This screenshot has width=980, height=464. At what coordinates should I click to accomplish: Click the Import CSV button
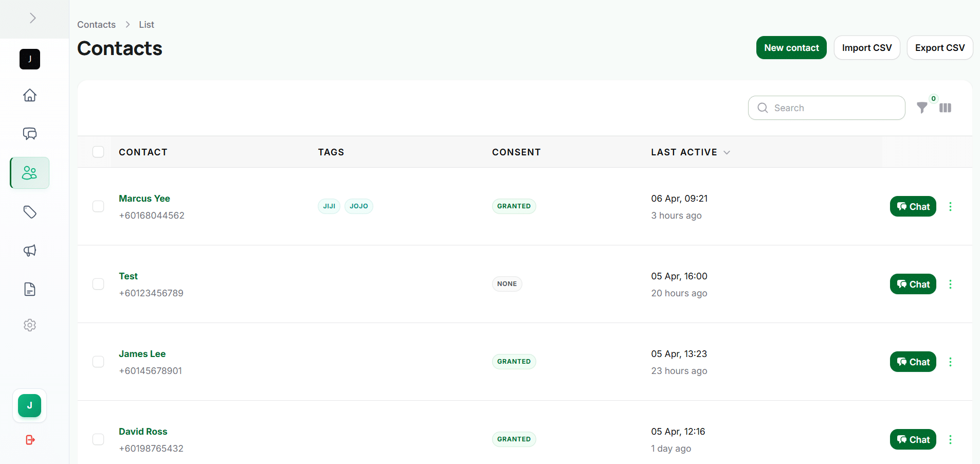click(867, 48)
